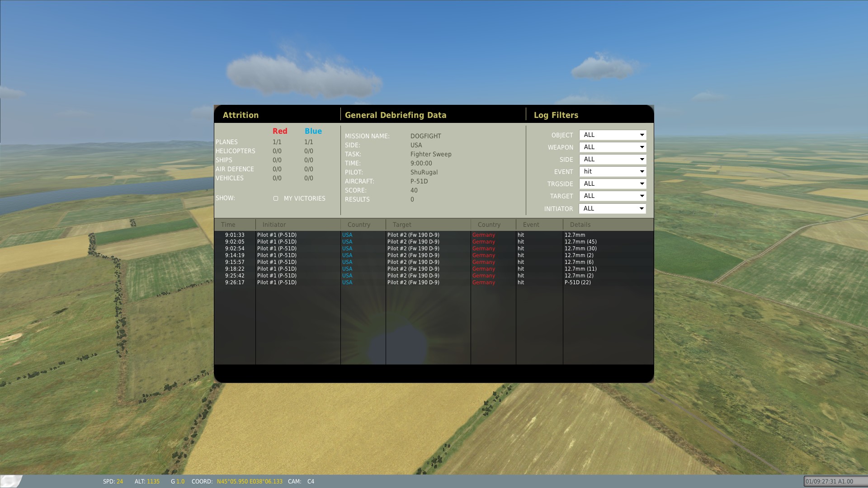Click the CAM C4 indicator

(x=301, y=481)
